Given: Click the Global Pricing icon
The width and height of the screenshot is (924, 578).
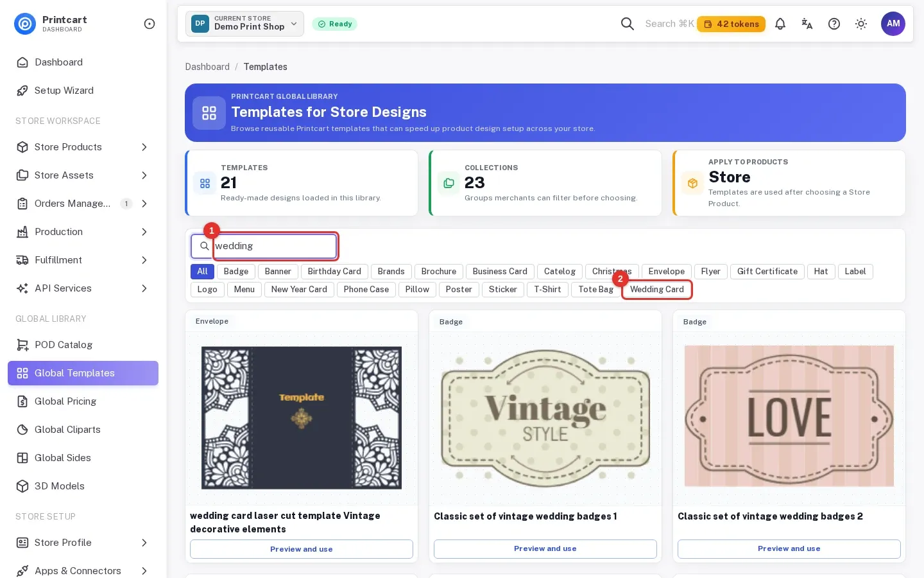Looking at the screenshot, I should pos(22,401).
